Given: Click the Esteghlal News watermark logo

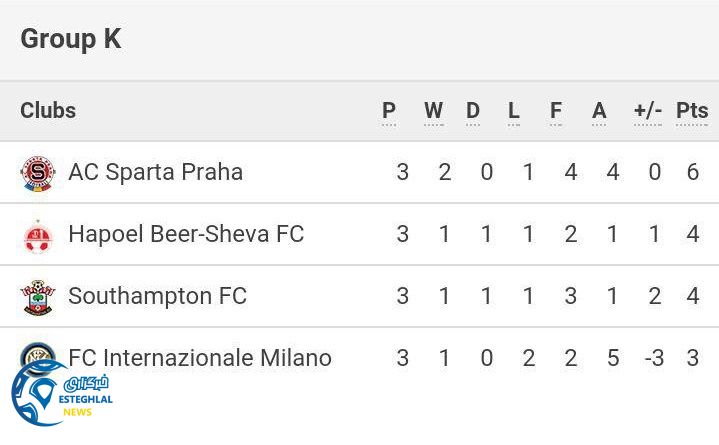Looking at the screenshot, I should coord(60,393).
